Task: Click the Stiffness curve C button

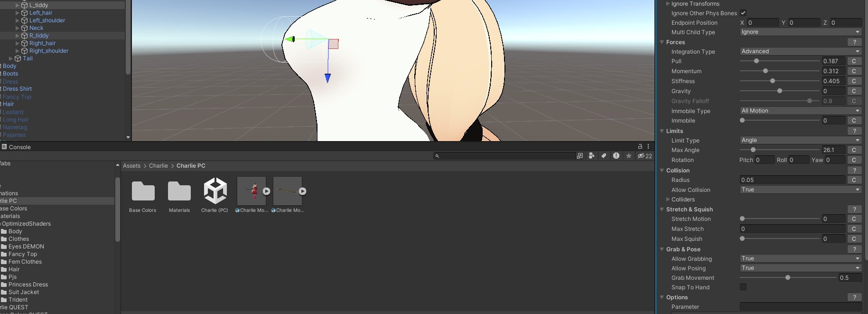Action: [854, 81]
